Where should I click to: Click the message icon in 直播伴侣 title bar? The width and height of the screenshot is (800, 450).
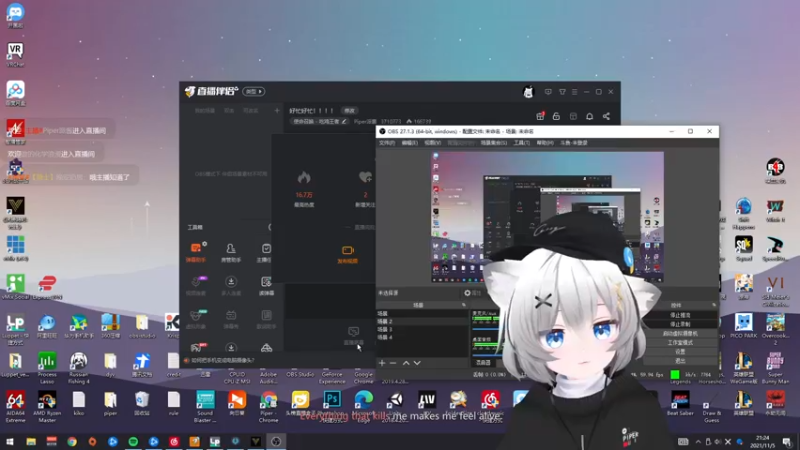[548, 92]
